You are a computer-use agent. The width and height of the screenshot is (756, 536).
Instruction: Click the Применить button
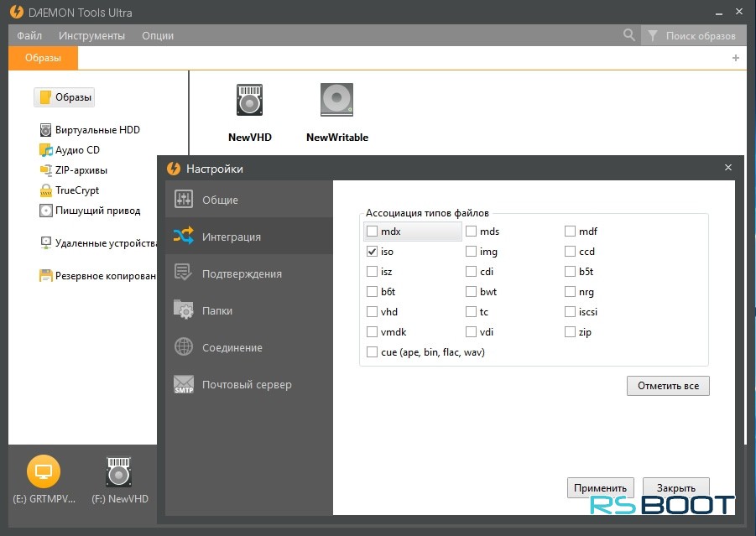[x=600, y=488]
